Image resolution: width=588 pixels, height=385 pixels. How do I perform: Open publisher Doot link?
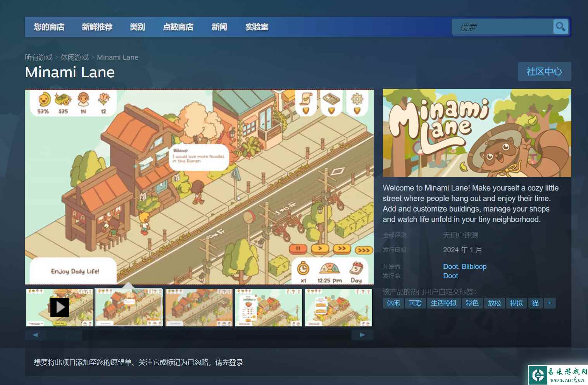pyautogui.click(x=450, y=276)
